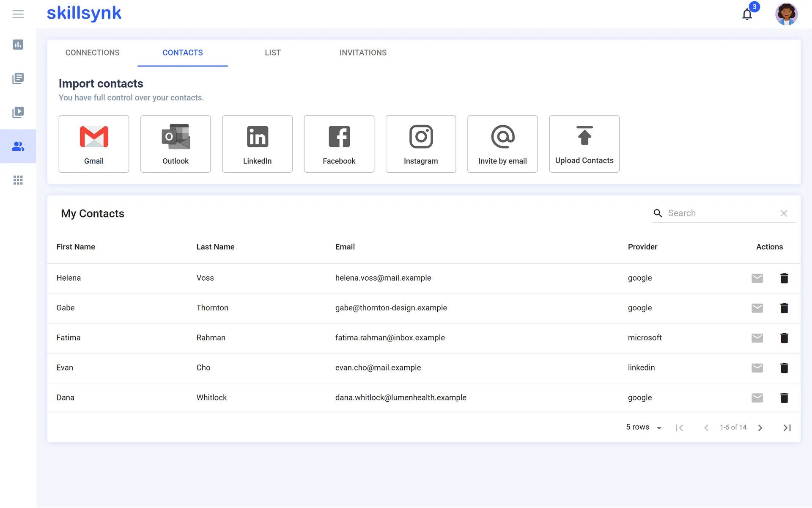Clear the contacts search with X
The image size is (812, 508).
784,213
